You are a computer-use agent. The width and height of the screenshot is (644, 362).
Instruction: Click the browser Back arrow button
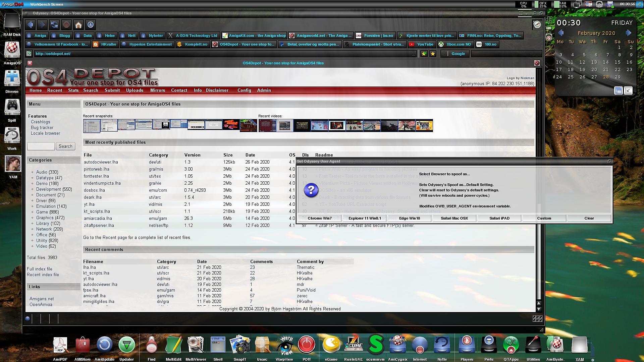point(30,25)
